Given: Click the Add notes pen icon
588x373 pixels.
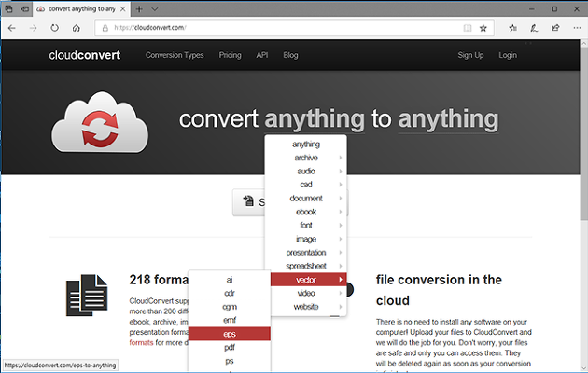Looking at the screenshot, I should click(534, 28).
